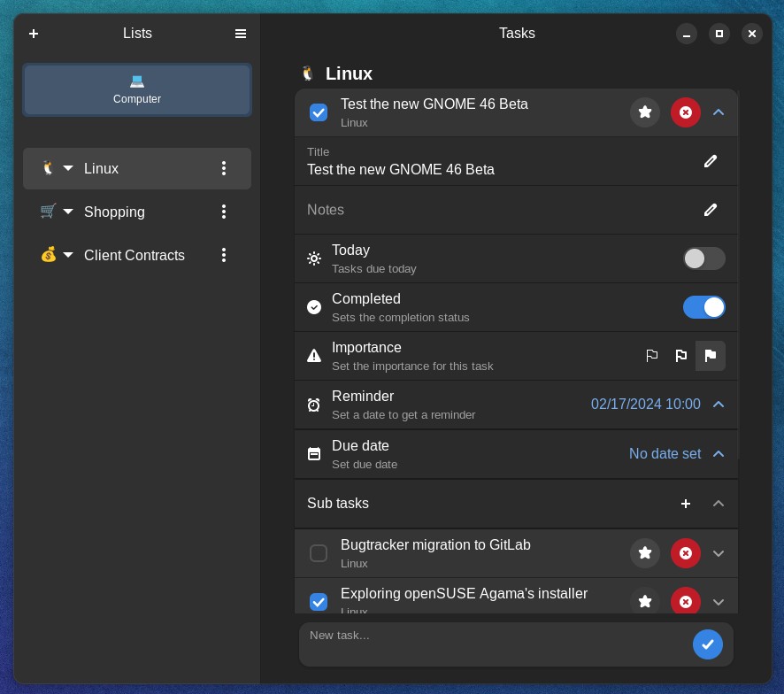
Task: Click the Reminder alarm clock icon
Action: 314,405
